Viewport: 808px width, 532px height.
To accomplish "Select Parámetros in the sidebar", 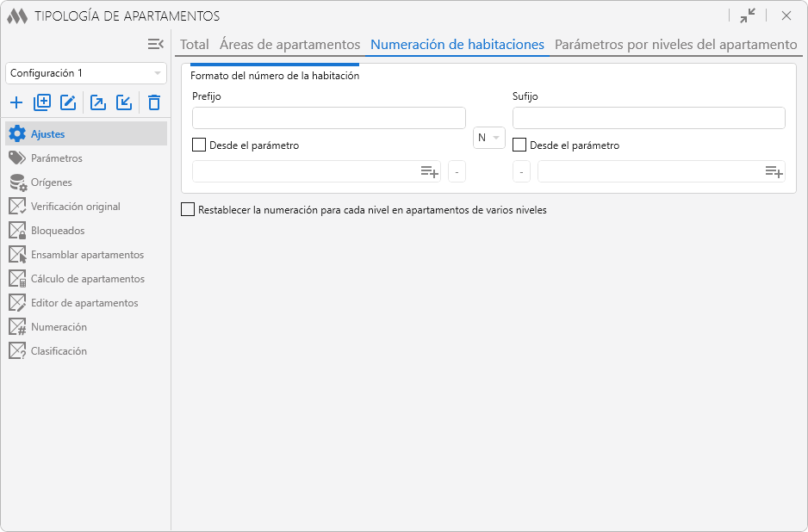I will 57,158.
